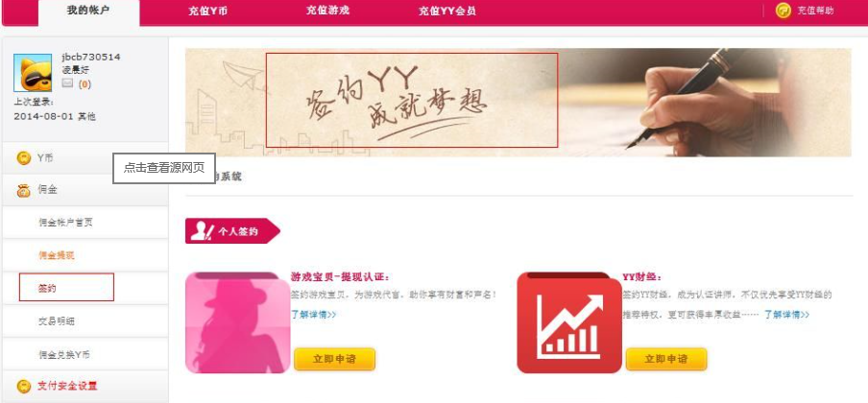The image size is (868, 403).
Task: Click the red YY财经 chart icon
Action: point(569,322)
